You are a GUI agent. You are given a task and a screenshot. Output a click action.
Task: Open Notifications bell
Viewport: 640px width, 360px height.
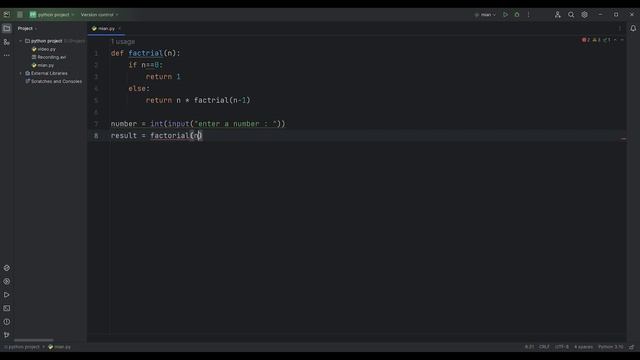point(633,29)
